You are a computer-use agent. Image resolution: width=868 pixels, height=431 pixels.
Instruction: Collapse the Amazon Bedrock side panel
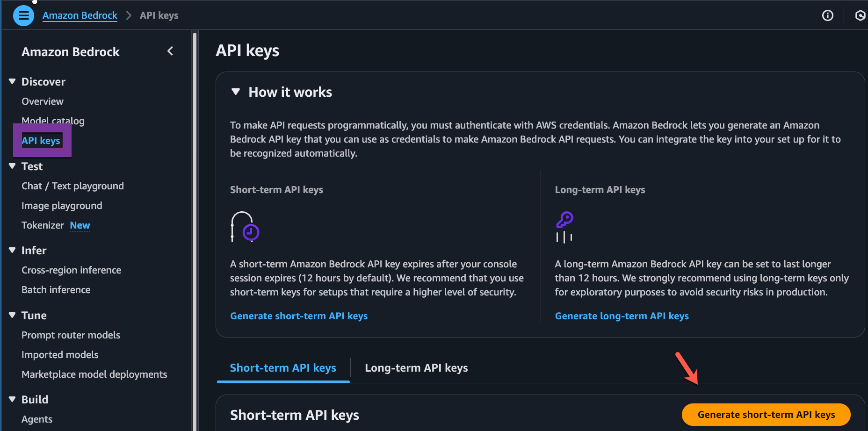(x=170, y=51)
